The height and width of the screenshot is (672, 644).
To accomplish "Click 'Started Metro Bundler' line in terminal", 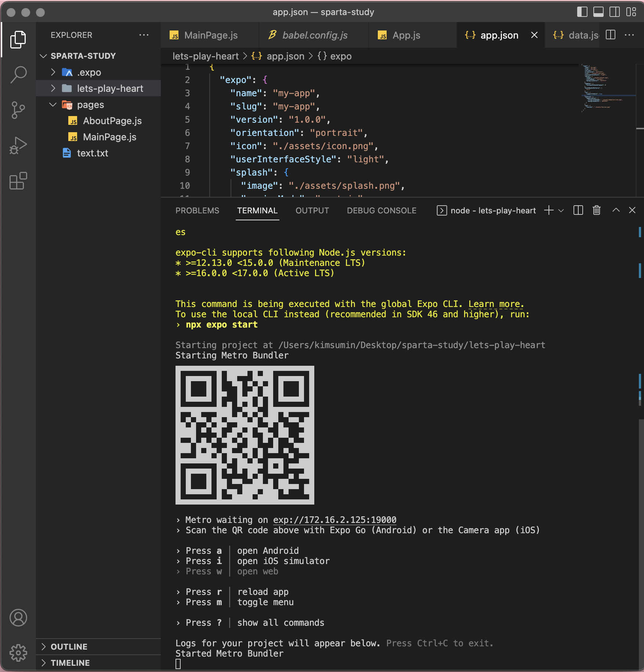I will tap(229, 654).
